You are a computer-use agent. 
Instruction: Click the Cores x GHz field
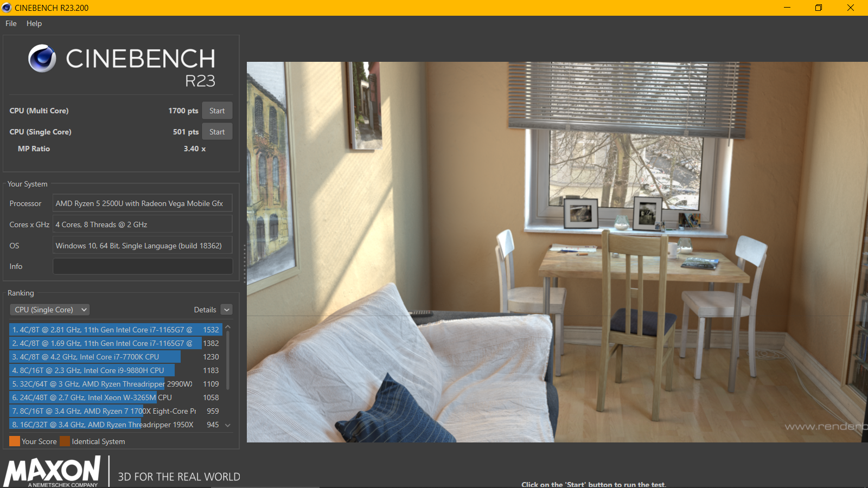tap(143, 224)
